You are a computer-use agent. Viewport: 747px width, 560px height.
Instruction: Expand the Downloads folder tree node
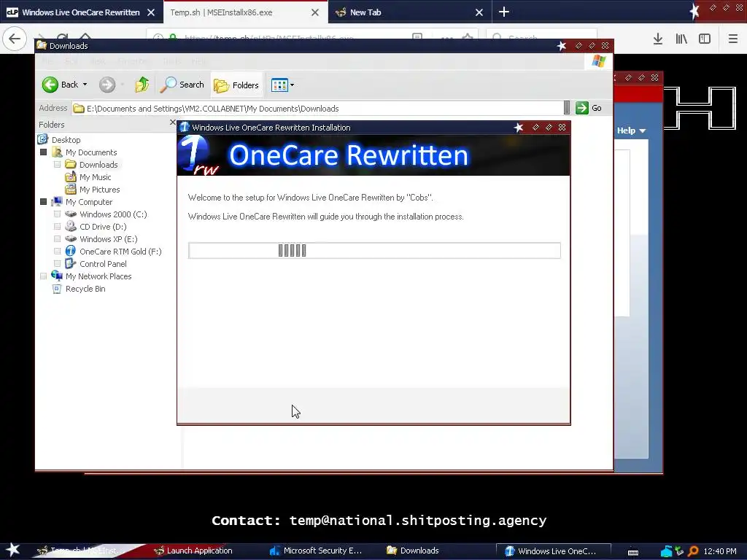57,164
